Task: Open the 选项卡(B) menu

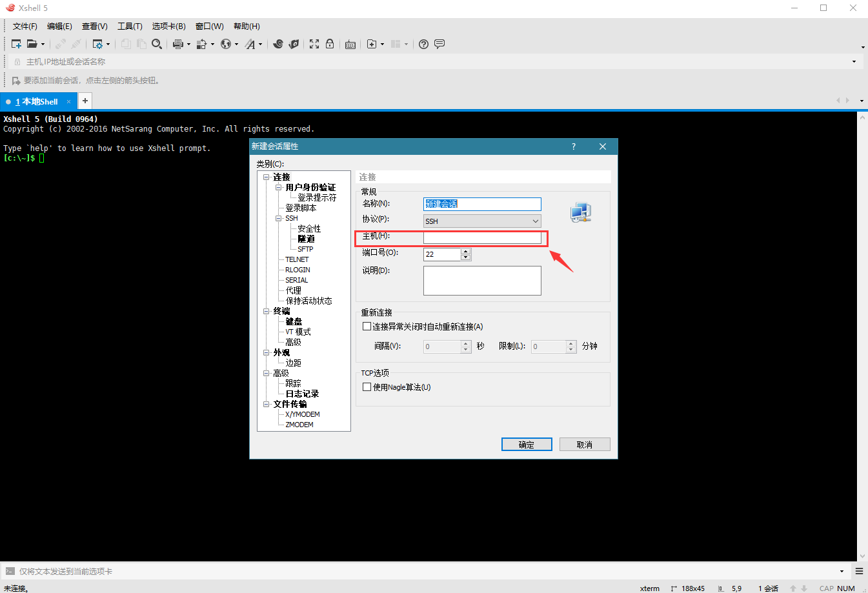Action: tap(169, 26)
